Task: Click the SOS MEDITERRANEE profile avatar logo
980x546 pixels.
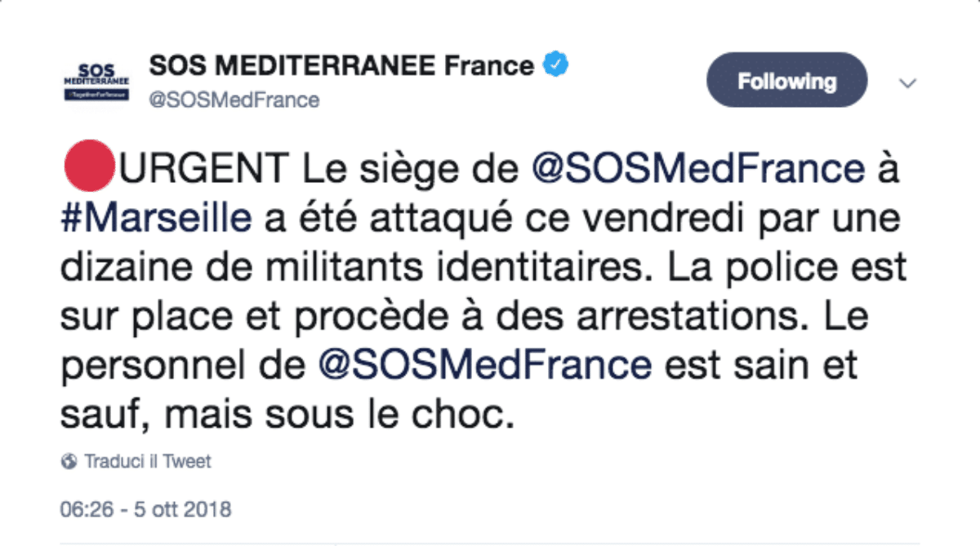Action: 96,80
